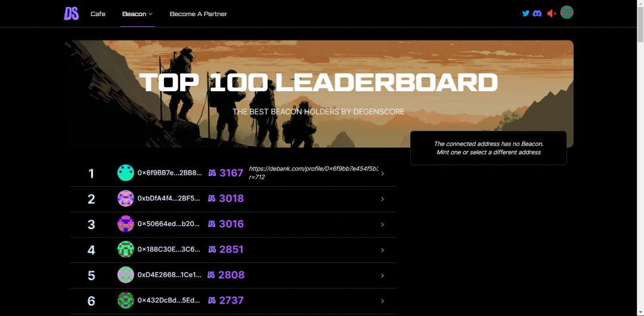
Task: Click the avatar of rank 5 holder
Action: [x=126, y=275]
